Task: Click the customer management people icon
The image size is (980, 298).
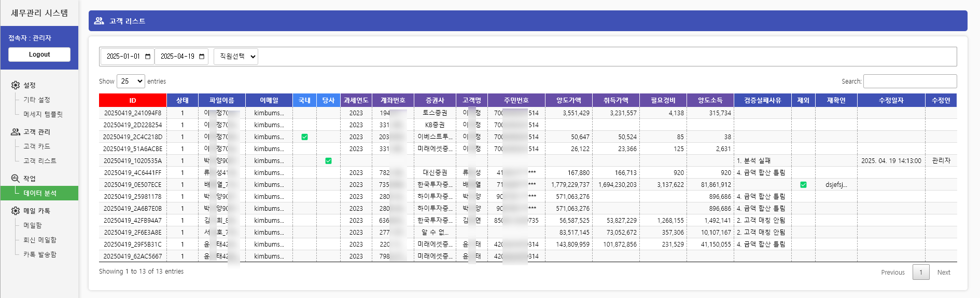Action: point(16,132)
